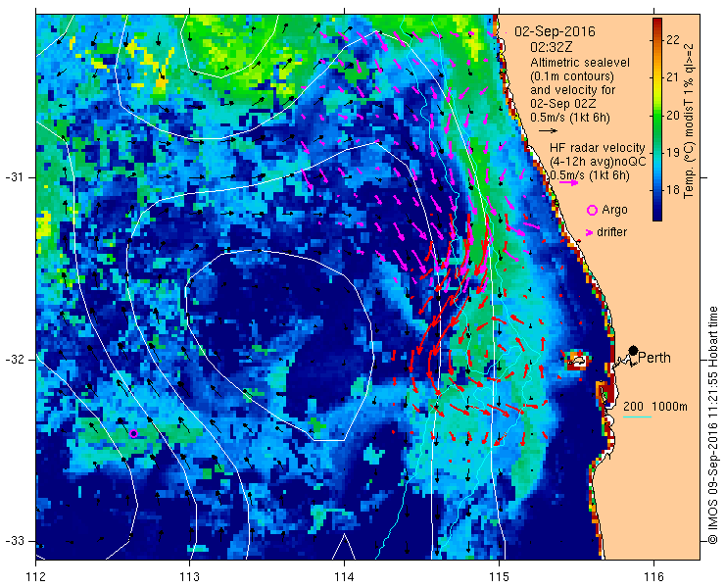
Task: Click the '(0.1m contours)' legend line
Action: tap(571, 75)
